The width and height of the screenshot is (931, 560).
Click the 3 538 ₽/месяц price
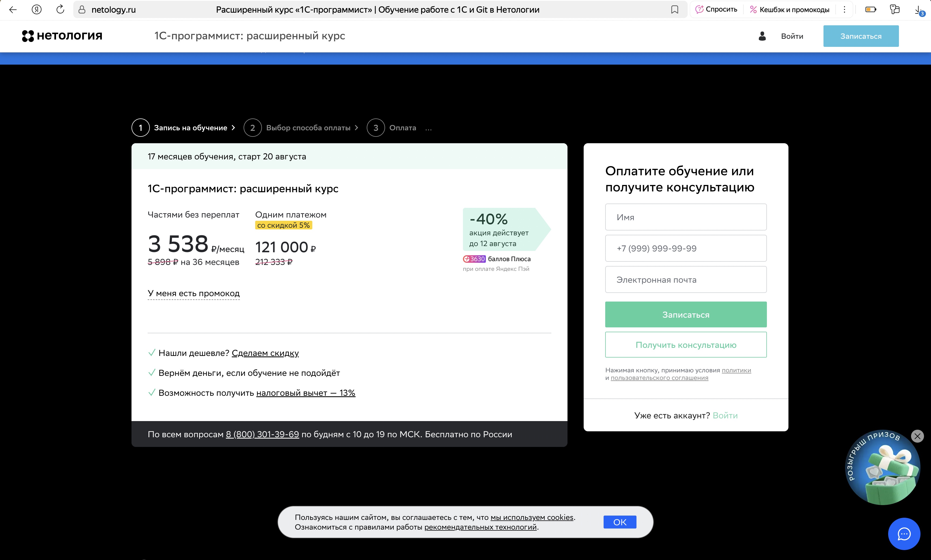[196, 244]
